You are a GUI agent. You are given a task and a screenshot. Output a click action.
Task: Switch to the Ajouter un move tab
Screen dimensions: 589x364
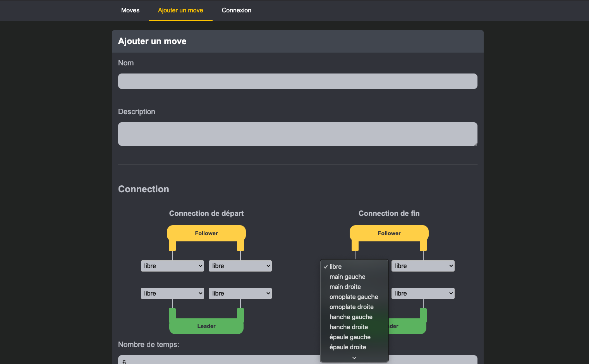(x=180, y=10)
